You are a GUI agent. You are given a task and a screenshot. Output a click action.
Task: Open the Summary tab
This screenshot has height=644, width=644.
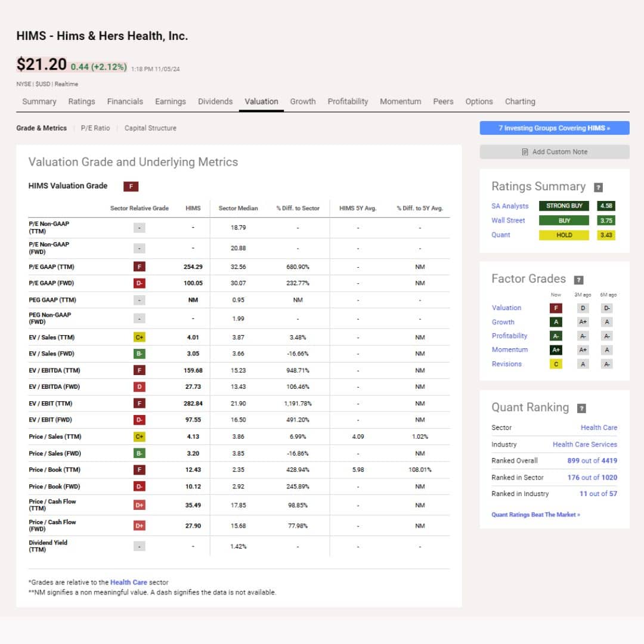39,101
